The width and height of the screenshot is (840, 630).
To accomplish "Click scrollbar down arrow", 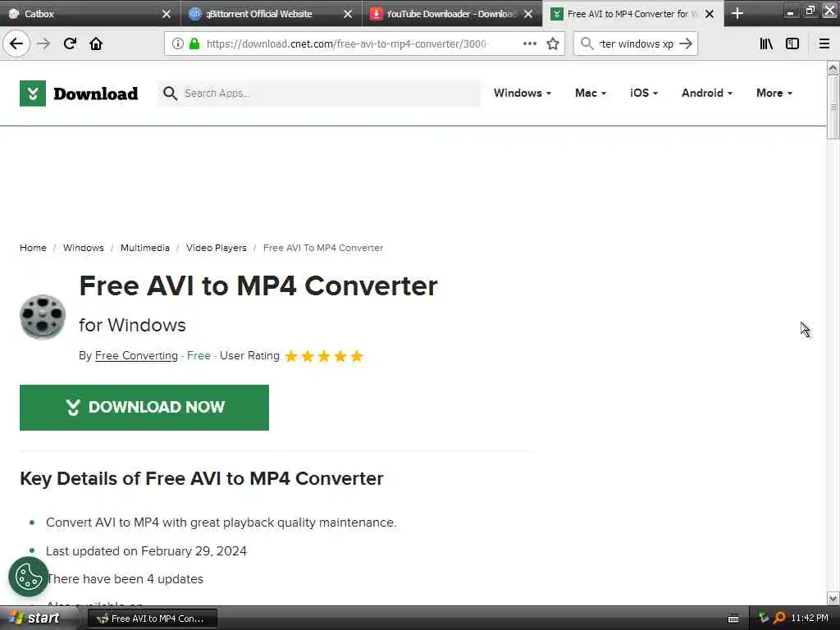I will [x=833, y=598].
